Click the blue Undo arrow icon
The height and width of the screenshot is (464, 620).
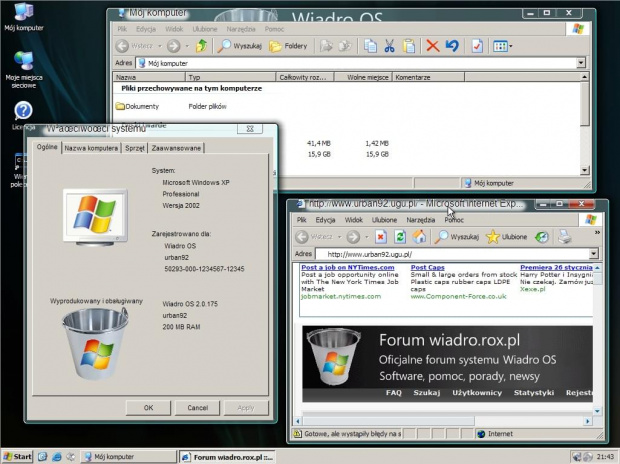click(x=452, y=46)
